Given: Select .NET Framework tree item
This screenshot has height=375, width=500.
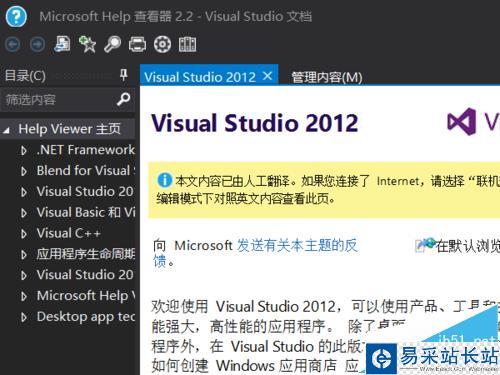Looking at the screenshot, I should click(x=86, y=150).
